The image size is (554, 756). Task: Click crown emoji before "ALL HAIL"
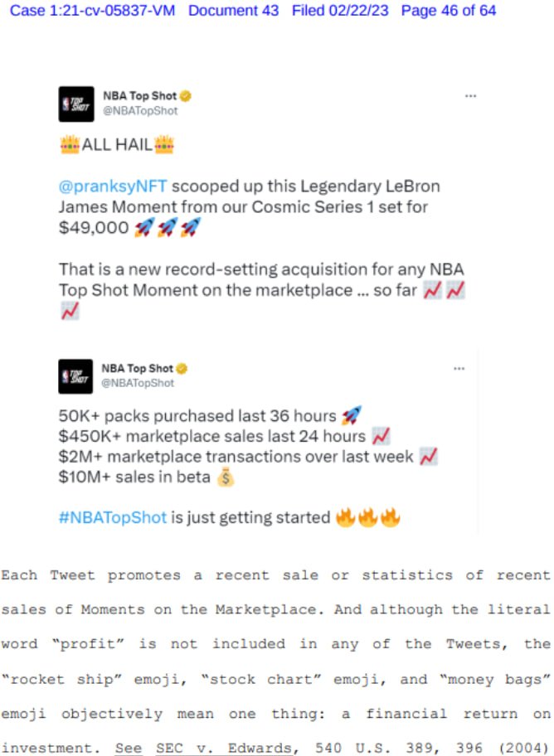[69, 145]
